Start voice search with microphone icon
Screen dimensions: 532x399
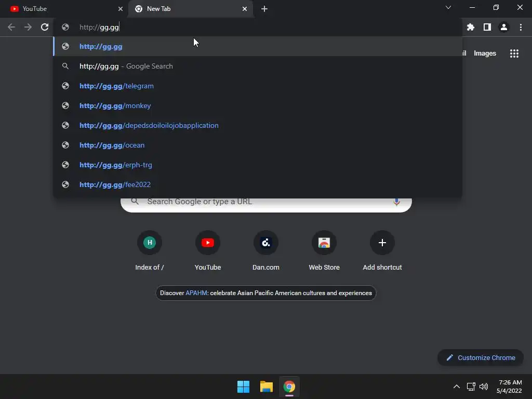pyautogui.click(x=396, y=202)
